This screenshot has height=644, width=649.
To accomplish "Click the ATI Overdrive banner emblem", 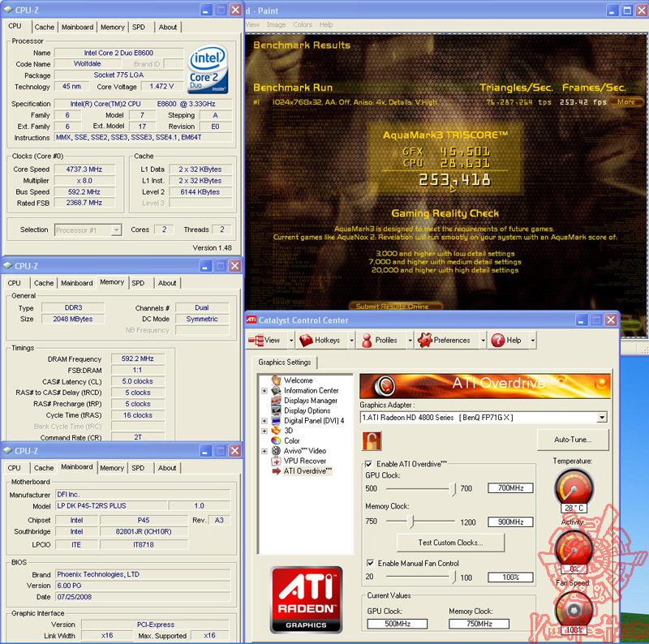I will (385, 386).
